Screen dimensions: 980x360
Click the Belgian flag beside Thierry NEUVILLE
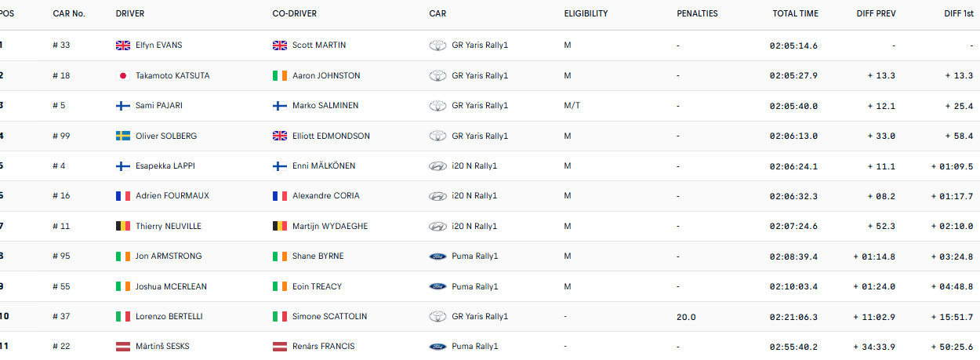click(122, 227)
